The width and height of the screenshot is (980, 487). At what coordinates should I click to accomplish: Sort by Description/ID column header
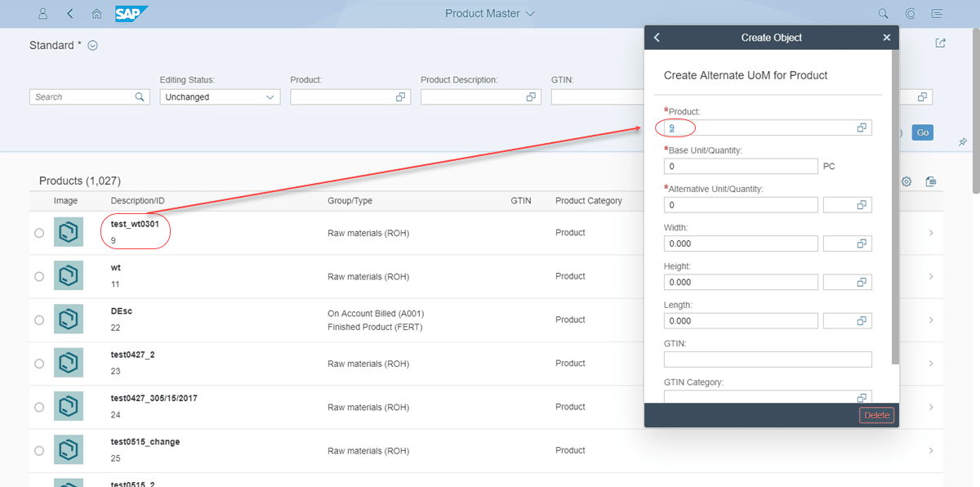tap(137, 201)
